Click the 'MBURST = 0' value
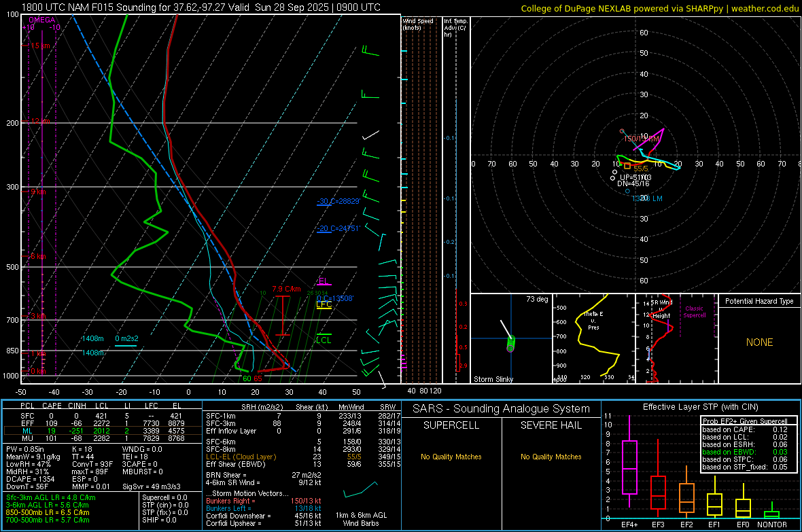Screen dimensions: 802x532 point(142,472)
